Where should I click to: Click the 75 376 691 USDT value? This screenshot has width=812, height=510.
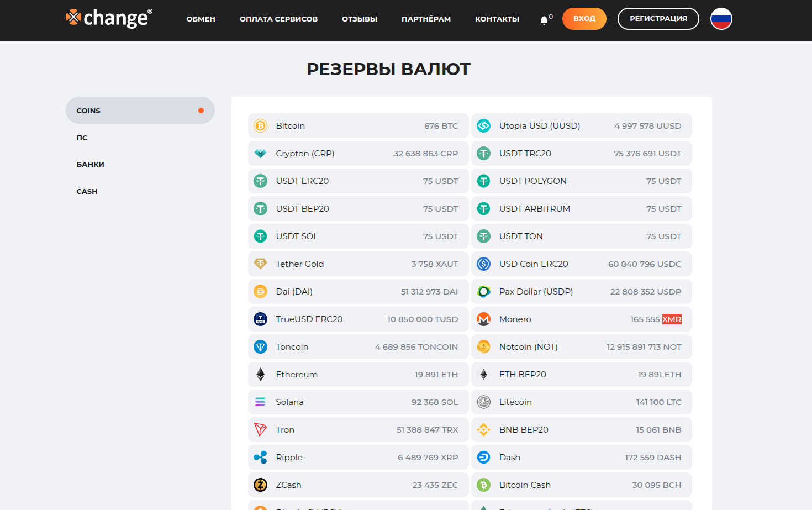pyautogui.click(x=648, y=154)
